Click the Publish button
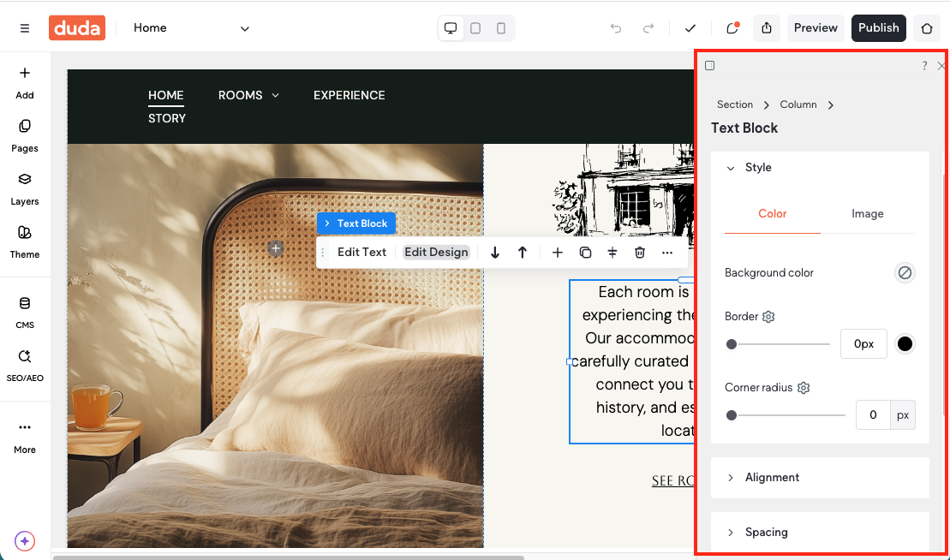The image size is (950, 560). coord(878,28)
